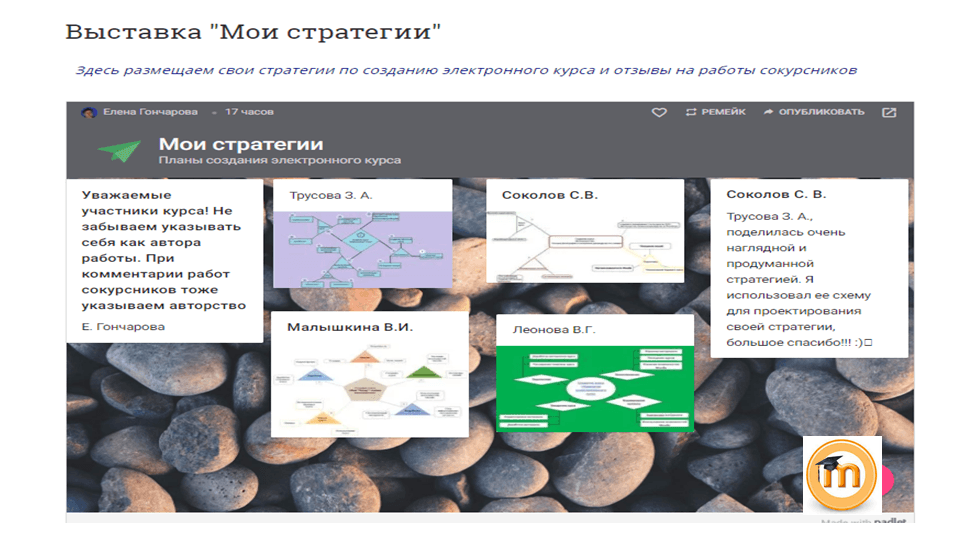This screenshot has width=960, height=540.
Task: Click the ОПУБЛИКОВАТЬ share button
Action: click(x=814, y=112)
